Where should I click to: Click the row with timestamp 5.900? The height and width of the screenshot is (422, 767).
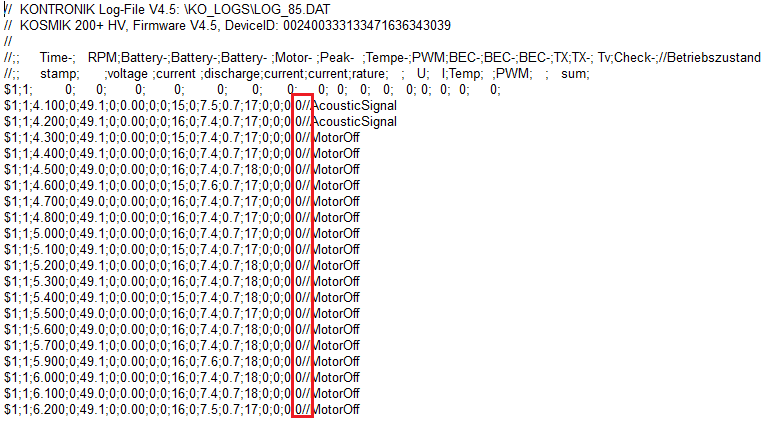click(x=182, y=361)
